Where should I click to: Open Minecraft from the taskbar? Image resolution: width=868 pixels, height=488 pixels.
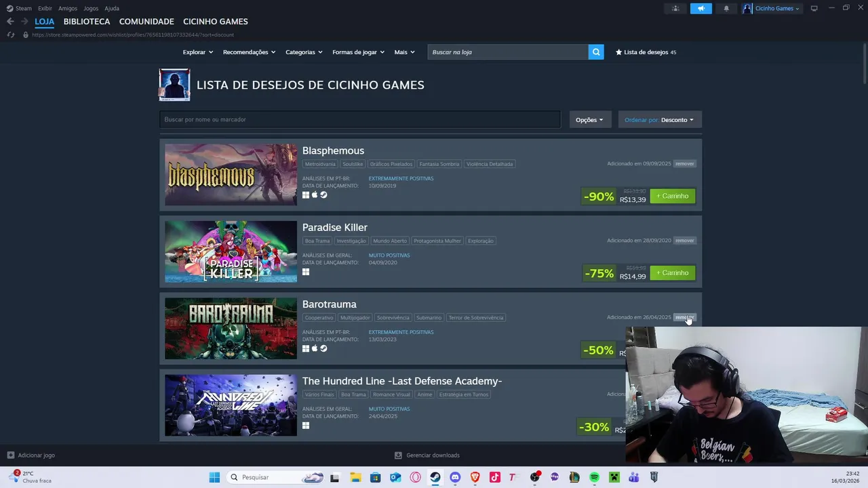click(x=614, y=477)
